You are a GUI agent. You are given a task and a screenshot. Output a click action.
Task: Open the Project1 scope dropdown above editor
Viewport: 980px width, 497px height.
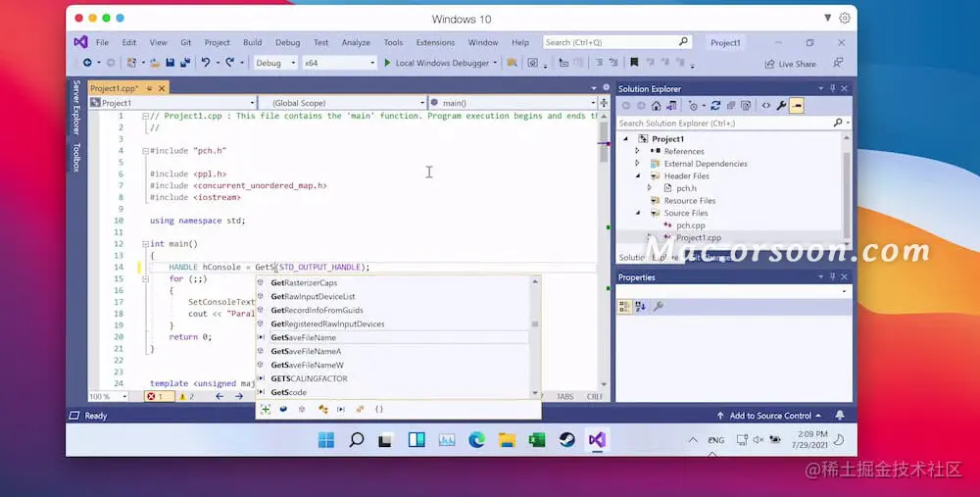click(172, 103)
